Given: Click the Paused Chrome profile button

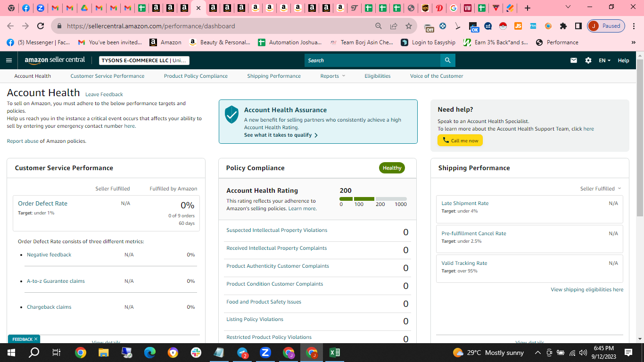Looking at the screenshot, I should coord(606,26).
